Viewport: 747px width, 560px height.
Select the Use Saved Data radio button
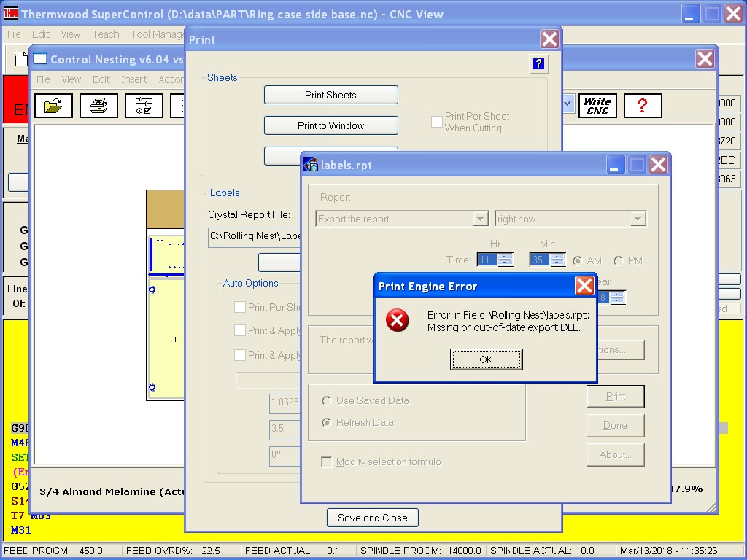(x=327, y=401)
